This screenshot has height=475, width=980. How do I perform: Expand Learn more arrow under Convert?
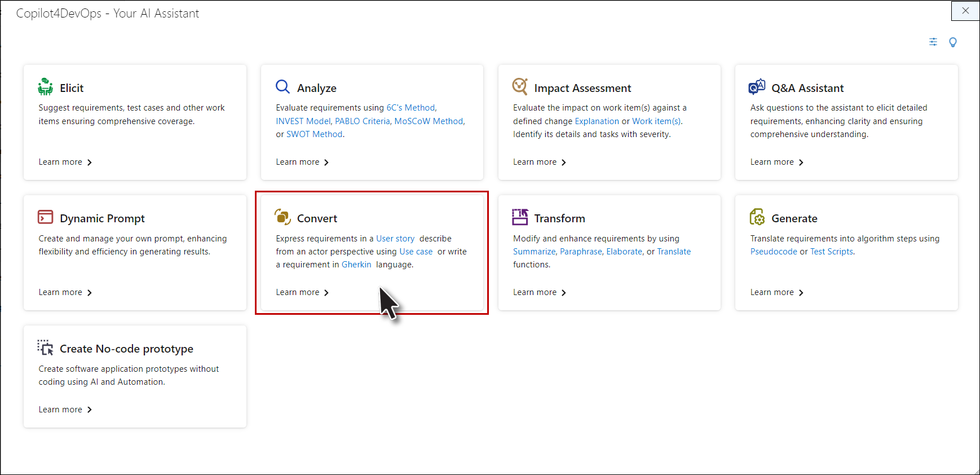326,293
